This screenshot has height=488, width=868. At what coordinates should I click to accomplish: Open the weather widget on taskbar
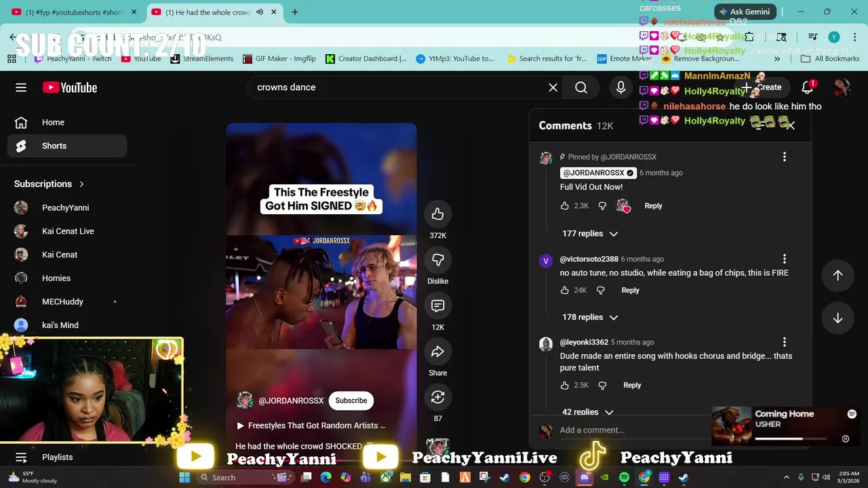click(34, 477)
